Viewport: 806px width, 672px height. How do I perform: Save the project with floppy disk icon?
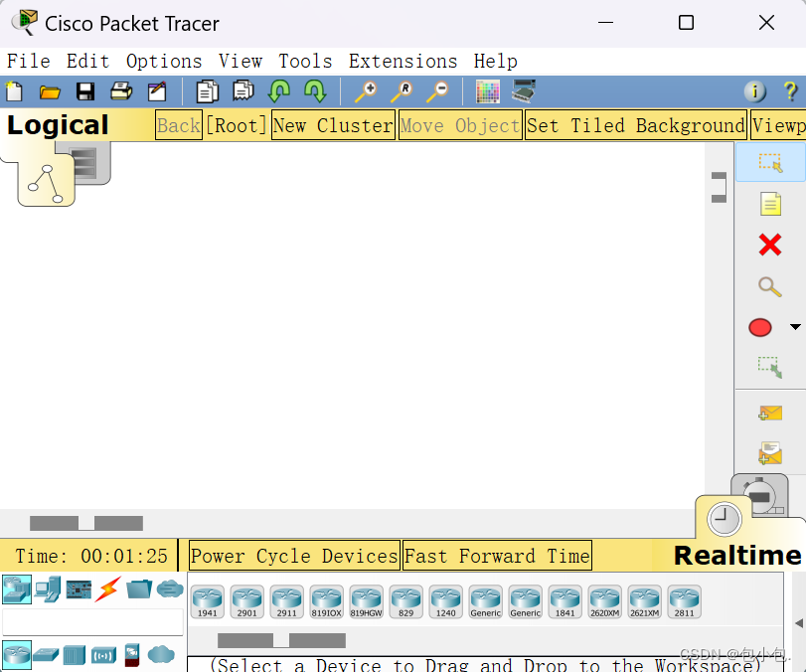point(85,92)
